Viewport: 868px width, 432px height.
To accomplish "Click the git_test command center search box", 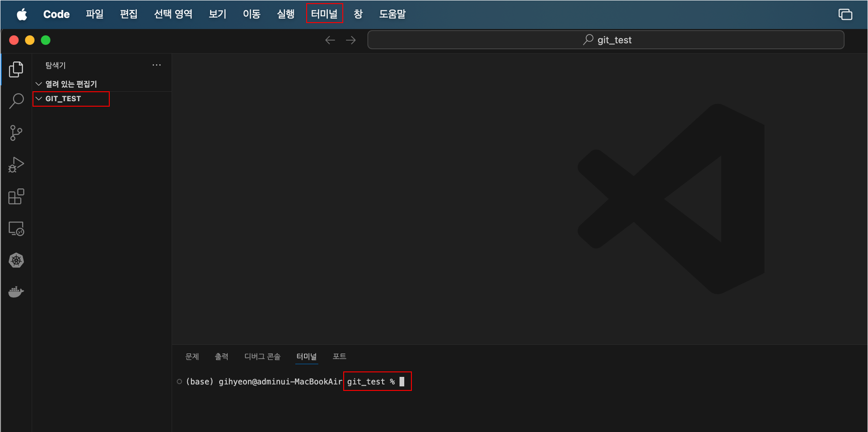I will [x=606, y=40].
